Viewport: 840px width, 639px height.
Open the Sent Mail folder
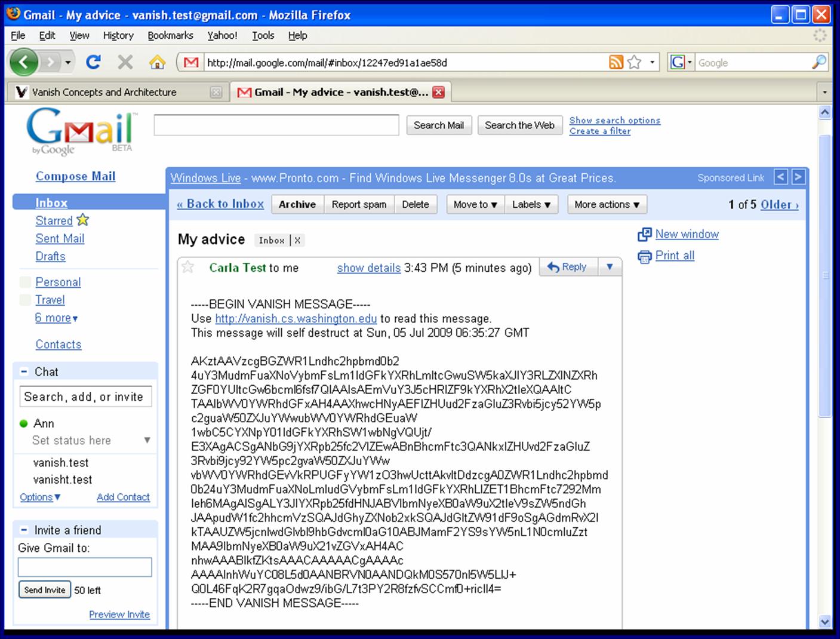coord(60,238)
